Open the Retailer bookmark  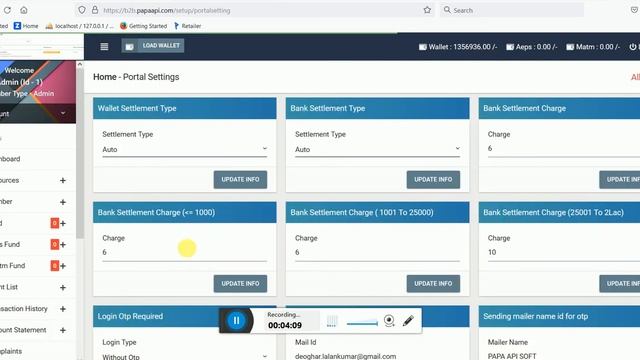pos(187,26)
